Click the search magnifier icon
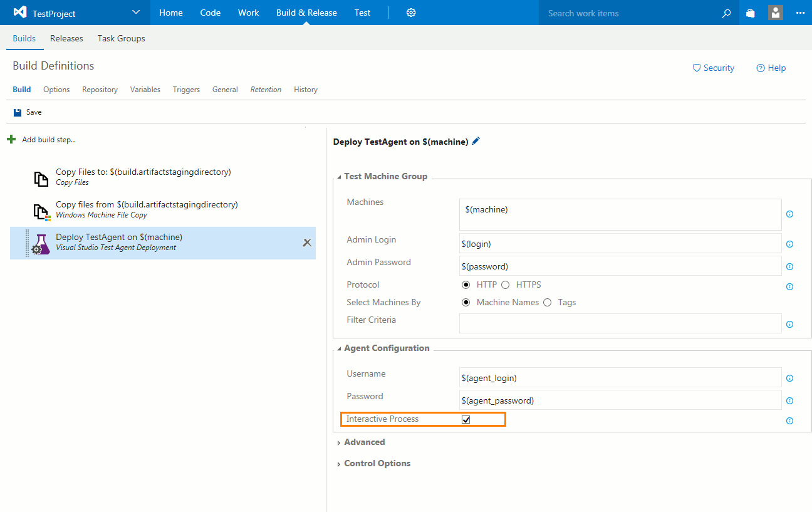 [x=726, y=13]
